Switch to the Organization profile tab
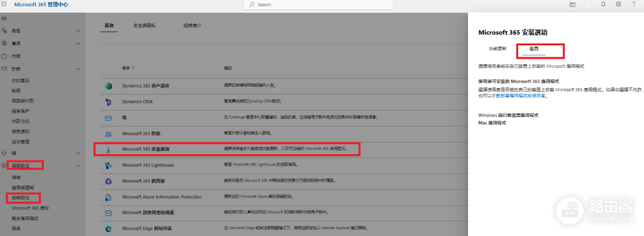Viewport: 644px width, 236px height. [192, 26]
